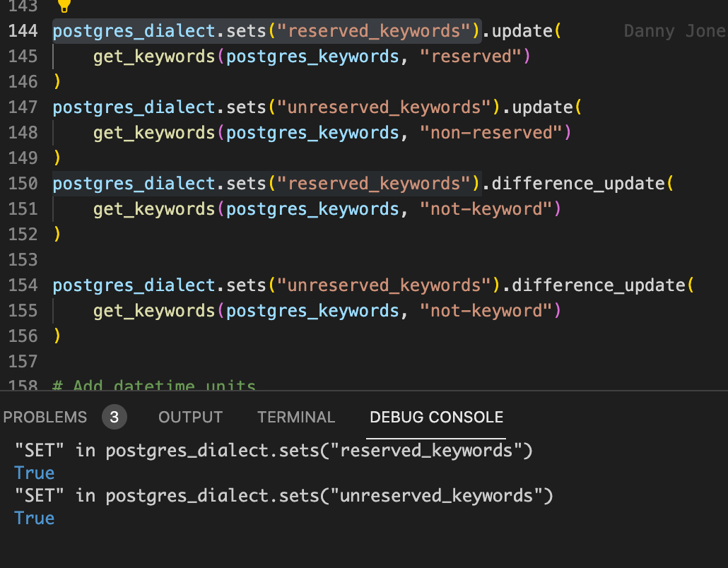Click the first True output in console
728x568 pixels.
click(x=33, y=473)
